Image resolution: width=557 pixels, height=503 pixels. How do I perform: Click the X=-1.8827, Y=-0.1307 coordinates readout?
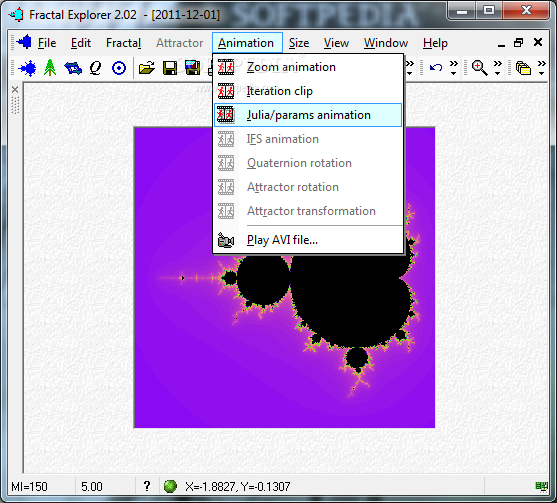coord(237,486)
